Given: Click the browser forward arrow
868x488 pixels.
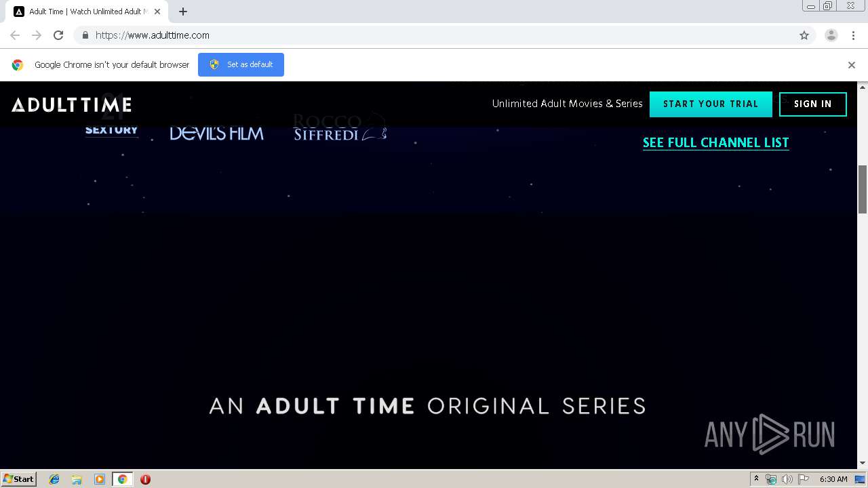Looking at the screenshot, I should click(37, 35).
